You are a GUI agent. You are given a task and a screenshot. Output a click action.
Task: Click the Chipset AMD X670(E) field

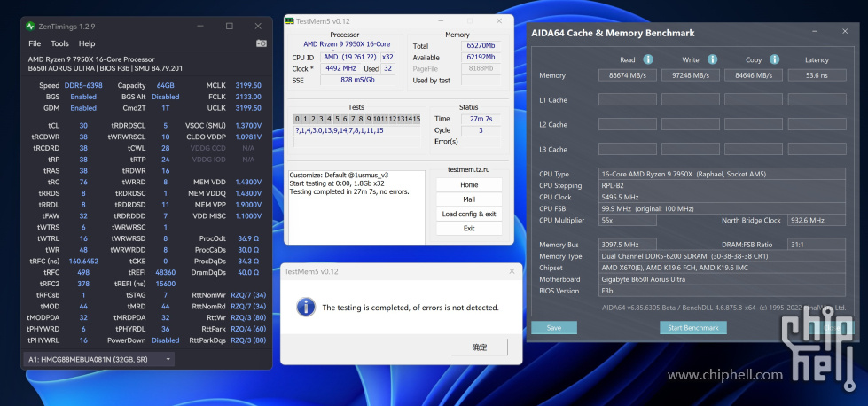(x=722, y=268)
